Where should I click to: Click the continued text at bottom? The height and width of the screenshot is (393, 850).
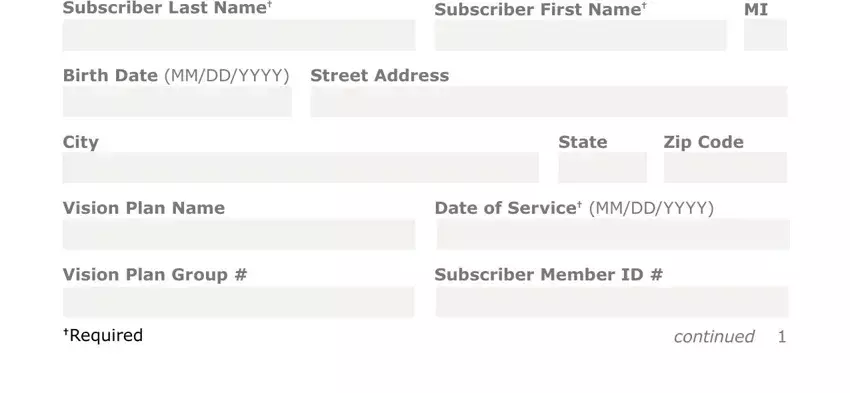714,337
